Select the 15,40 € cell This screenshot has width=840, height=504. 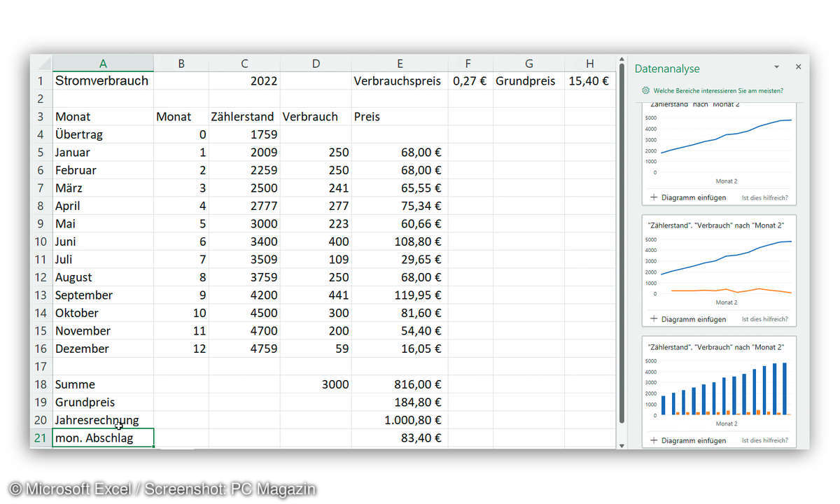(589, 80)
